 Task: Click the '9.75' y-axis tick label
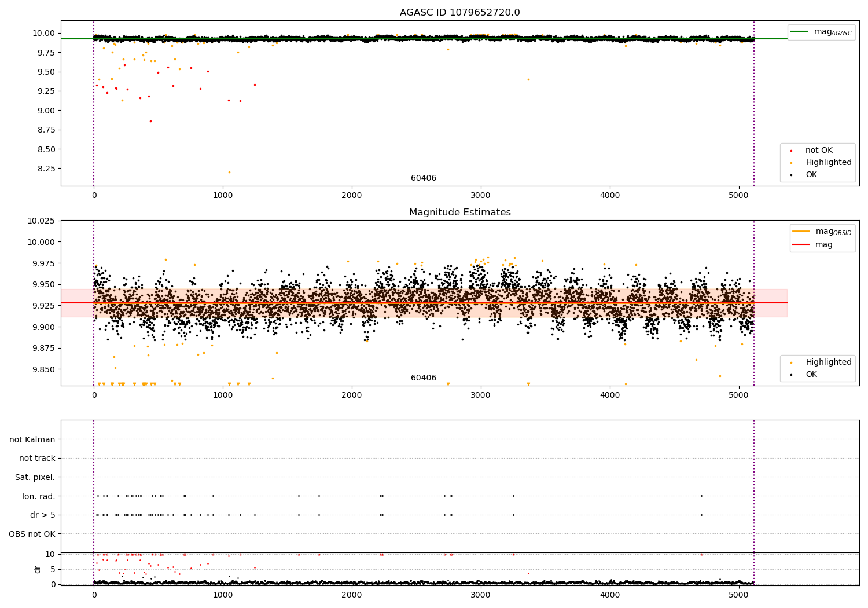(46, 53)
